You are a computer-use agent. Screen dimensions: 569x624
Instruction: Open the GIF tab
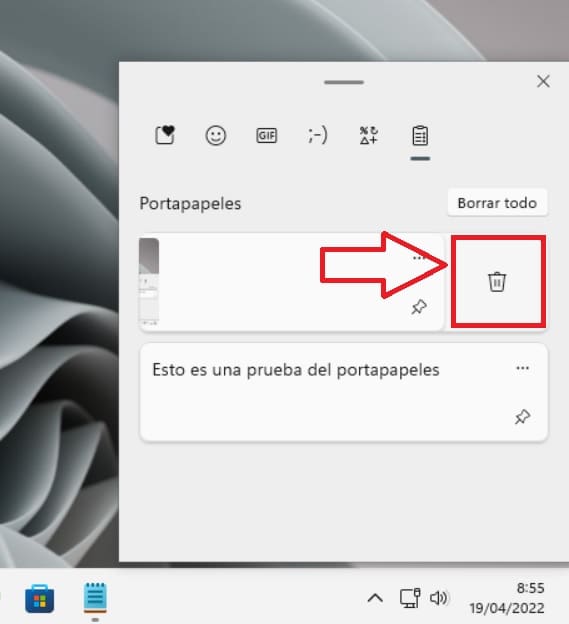[x=266, y=135]
